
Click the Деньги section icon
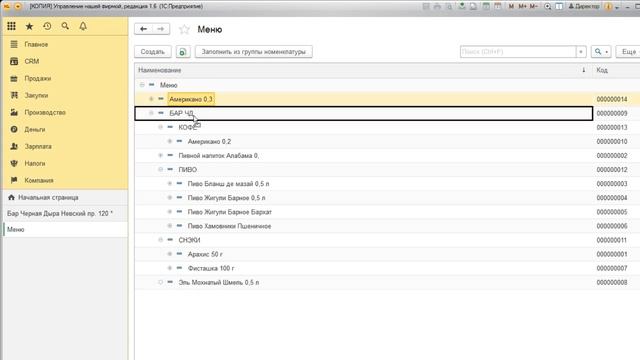(x=14, y=129)
